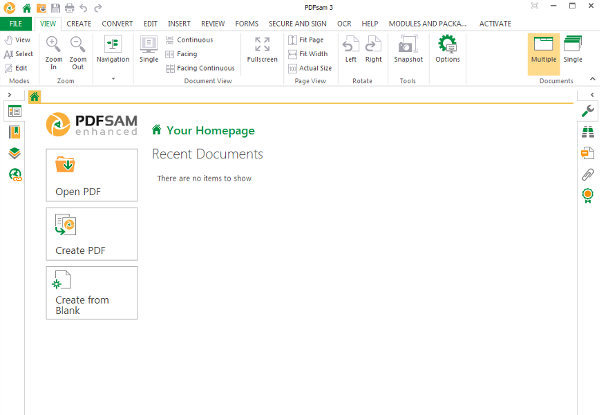Image resolution: width=600 pixels, height=415 pixels.
Task: Open the paperclip attachments panel
Action: 588,174
